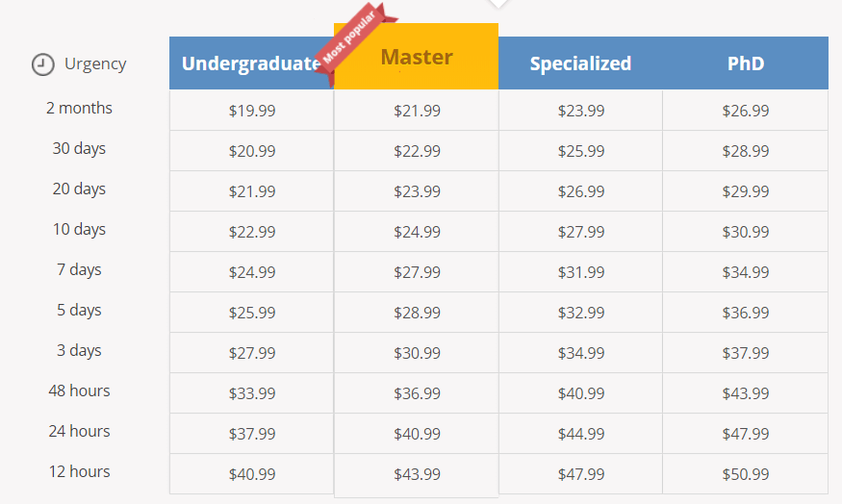The height and width of the screenshot is (504, 842).
Task: Select the $34.99 PhD 7 days price
Action: (746, 272)
